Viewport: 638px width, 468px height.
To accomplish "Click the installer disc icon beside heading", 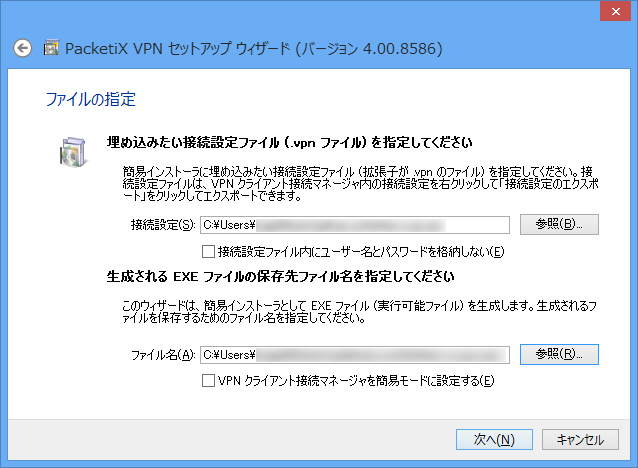I will [74, 152].
